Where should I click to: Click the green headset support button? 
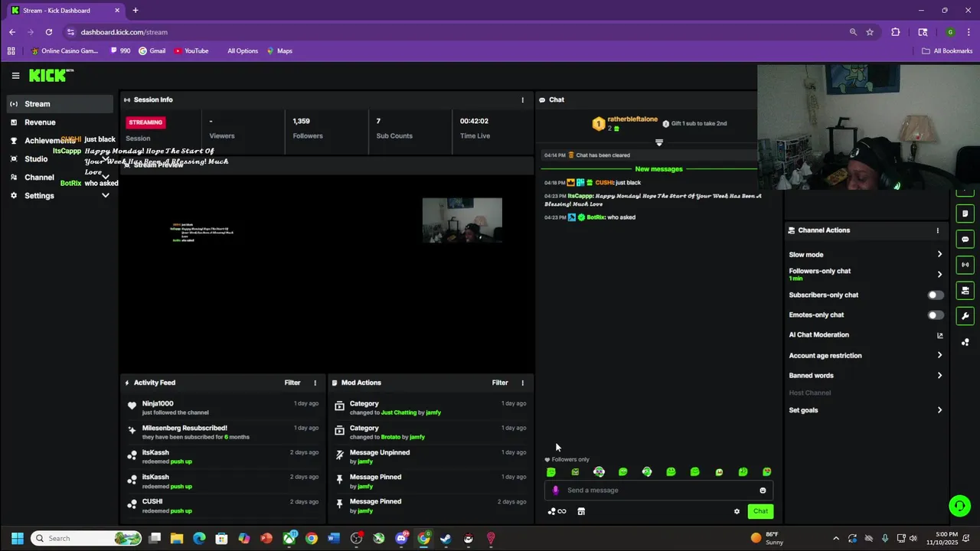pos(959,505)
